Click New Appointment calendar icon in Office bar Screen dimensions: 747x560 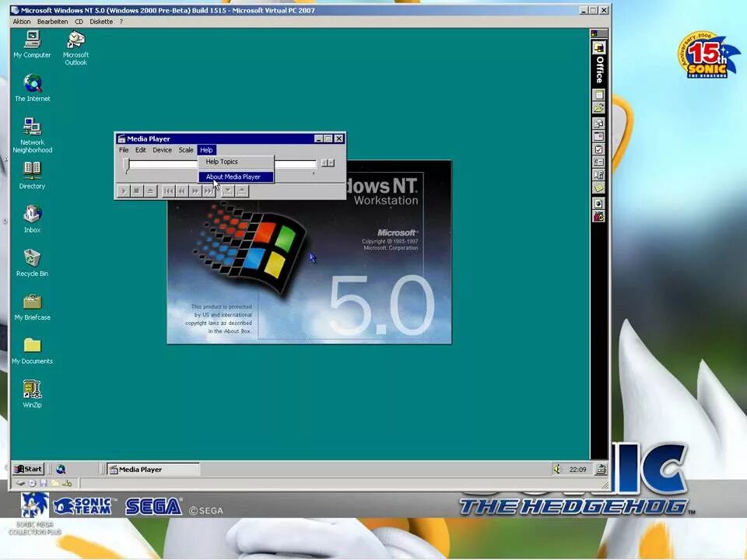tap(599, 137)
